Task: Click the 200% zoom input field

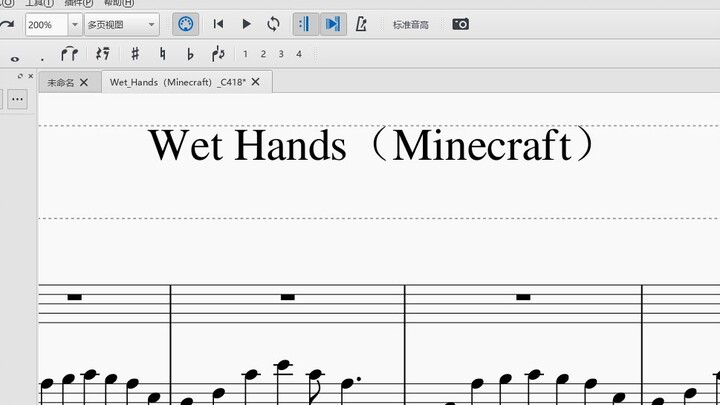Action: pyautogui.click(x=46, y=25)
